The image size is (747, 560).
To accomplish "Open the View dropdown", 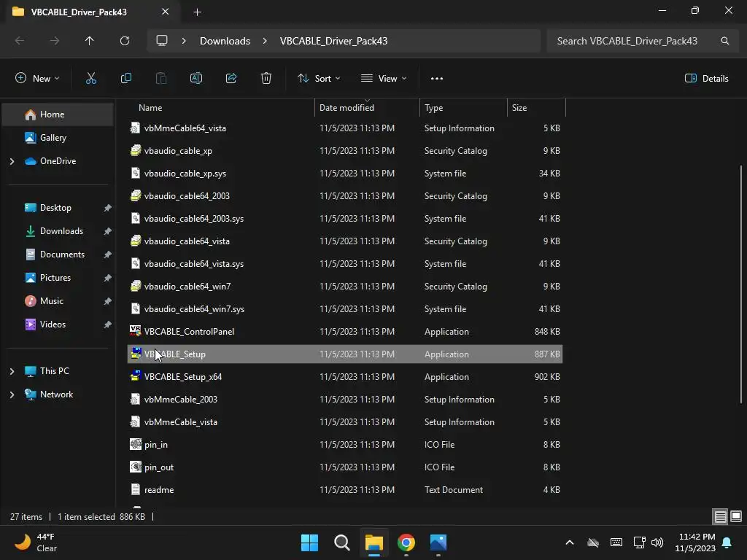I will [x=384, y=79].
